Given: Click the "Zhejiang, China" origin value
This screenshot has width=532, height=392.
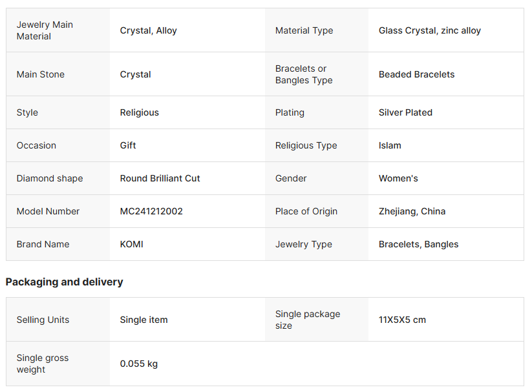Looking at the screenshot, I should (x=412, y=211).
